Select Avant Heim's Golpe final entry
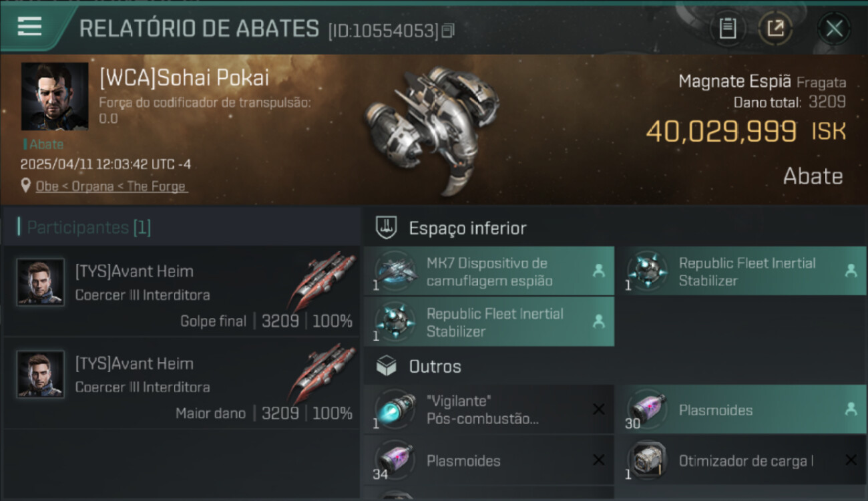The width and height of the screenshot is (868, 501). (180, 291)
